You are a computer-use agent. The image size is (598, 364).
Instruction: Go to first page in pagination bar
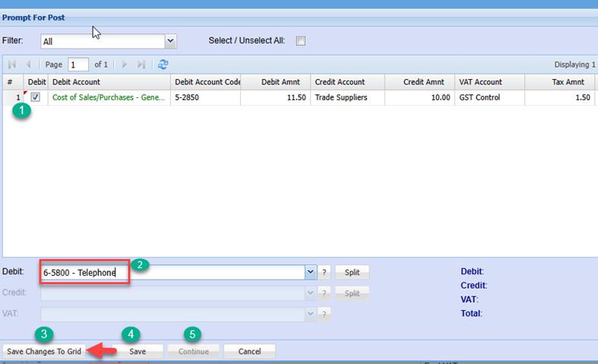(x=11, y=65)
